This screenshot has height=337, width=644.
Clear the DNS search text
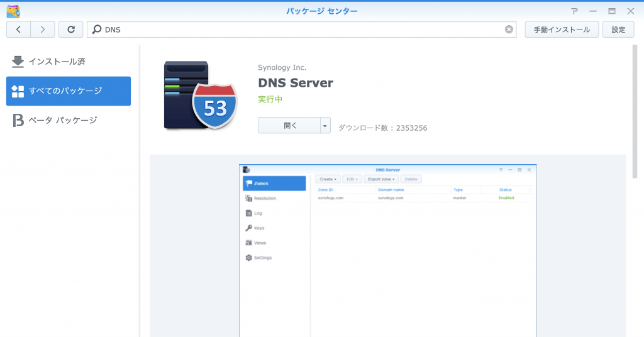pos(509,30)
